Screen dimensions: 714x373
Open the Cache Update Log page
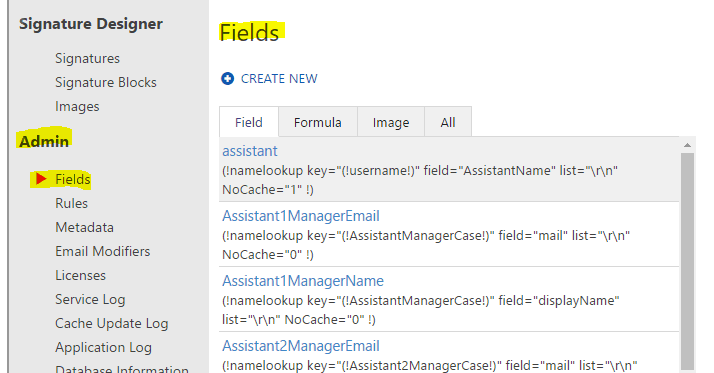coord(112,324)
